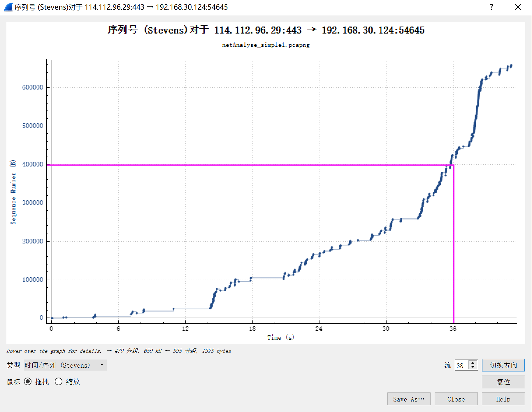Click the 18 x-axis tick label
This screenshot has height=412, width=532.
(252, 329)
